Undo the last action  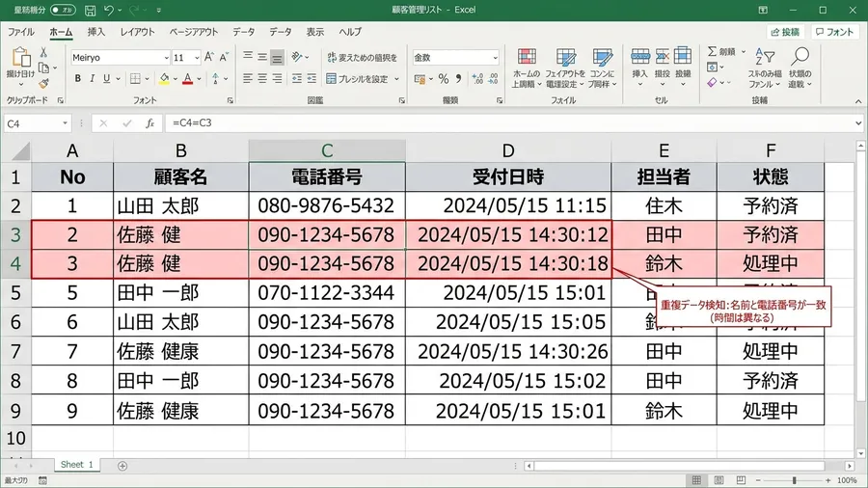tap(108, 10)
